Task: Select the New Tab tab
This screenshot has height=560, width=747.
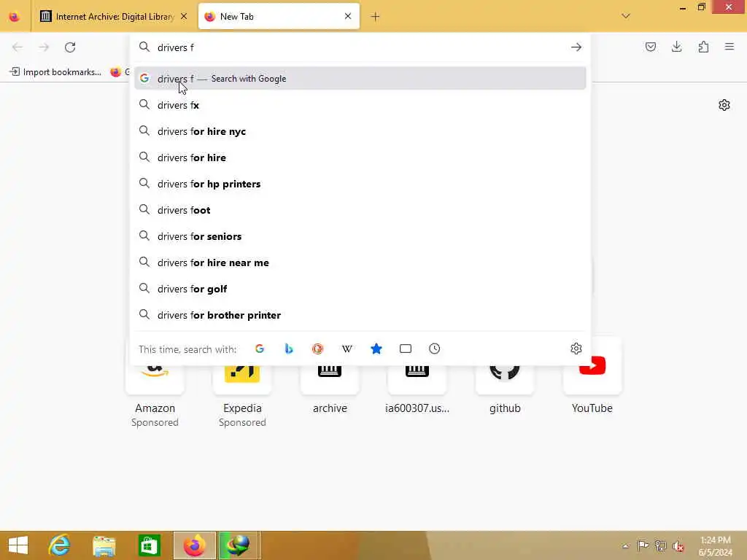Action: (279, 16)
